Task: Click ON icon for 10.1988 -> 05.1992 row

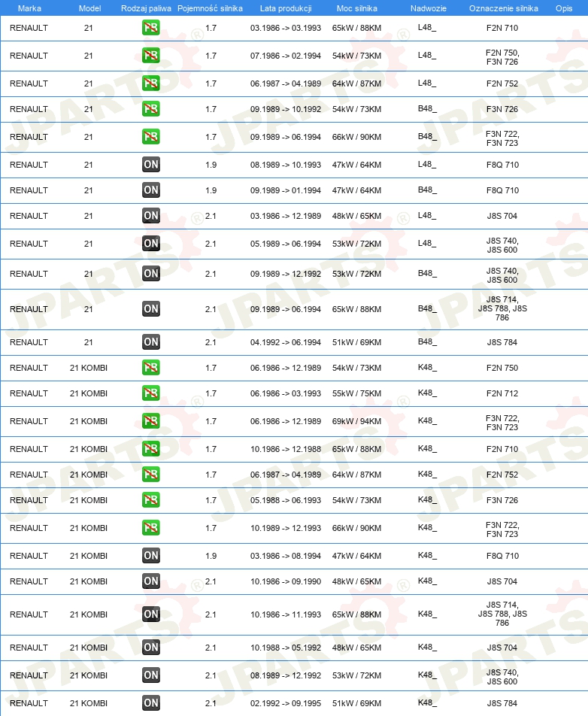Action: click(x=150, y=648)
